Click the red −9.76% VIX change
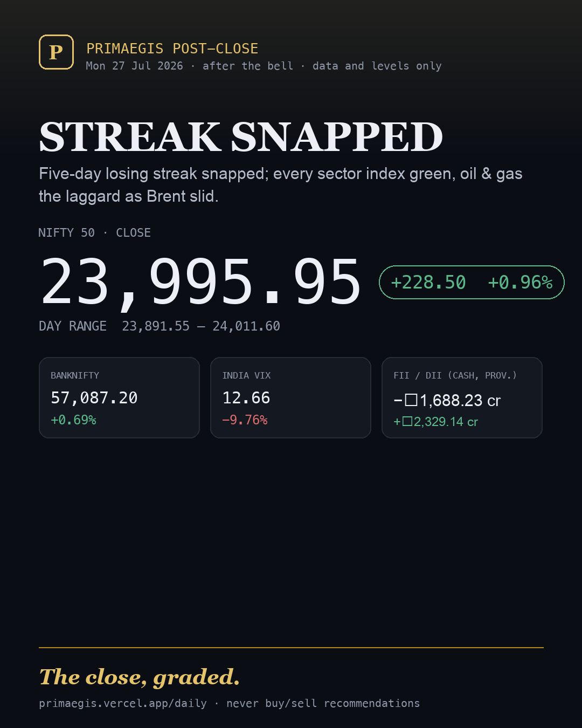This screenshot has width=582, height=728. click(x=245, y=420)
